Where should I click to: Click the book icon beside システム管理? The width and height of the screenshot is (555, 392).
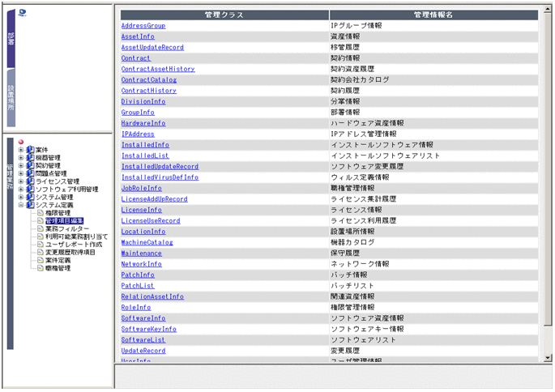pyautogui.click(x=31, y=197)
